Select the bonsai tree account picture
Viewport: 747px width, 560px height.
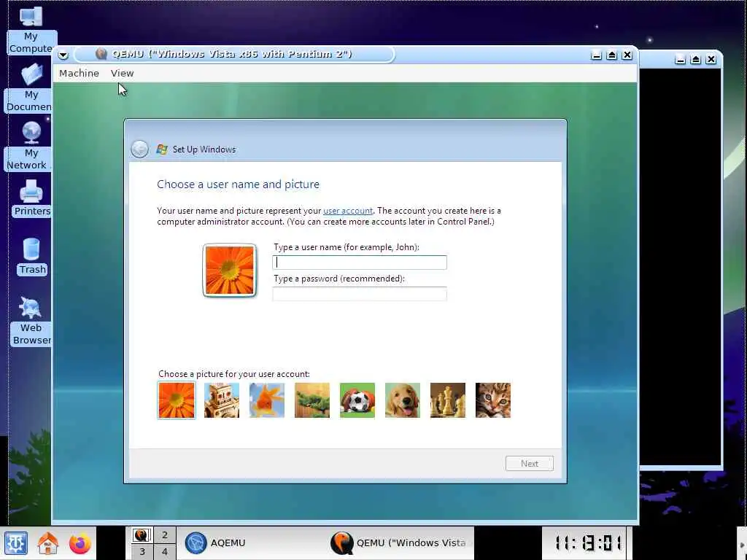312,400
